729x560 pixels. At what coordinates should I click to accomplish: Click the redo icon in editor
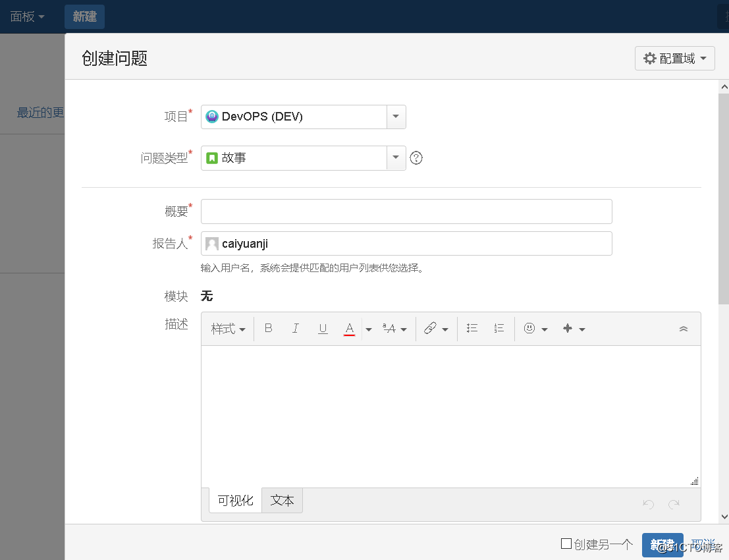pyautogui.click(x=674, y=504)
